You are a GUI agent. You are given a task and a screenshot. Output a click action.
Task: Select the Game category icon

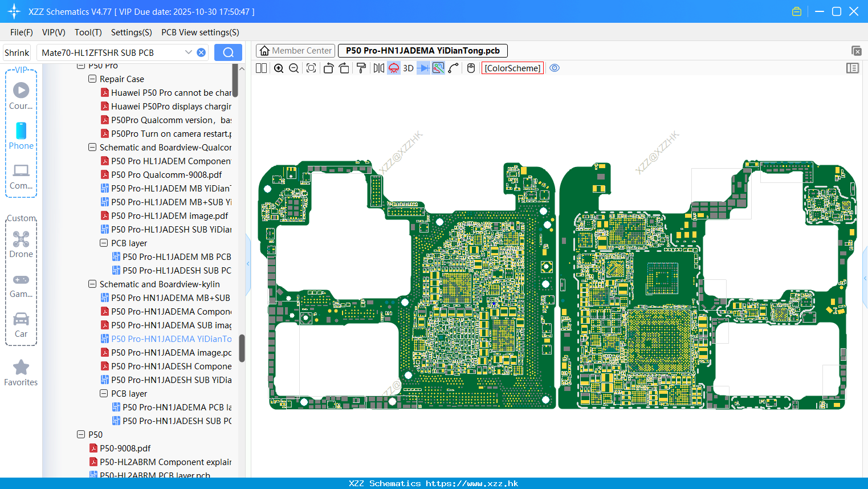coord(21,285)
